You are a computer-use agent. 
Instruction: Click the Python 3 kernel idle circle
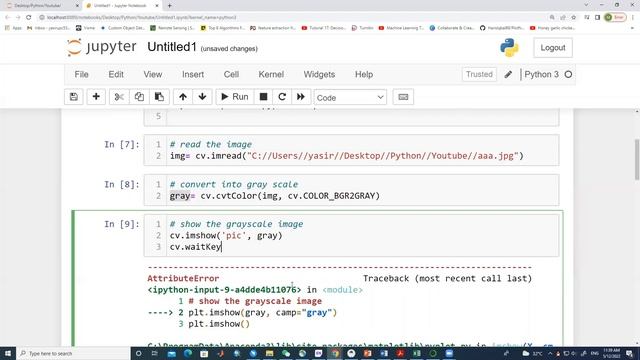[x=568, y=74]
